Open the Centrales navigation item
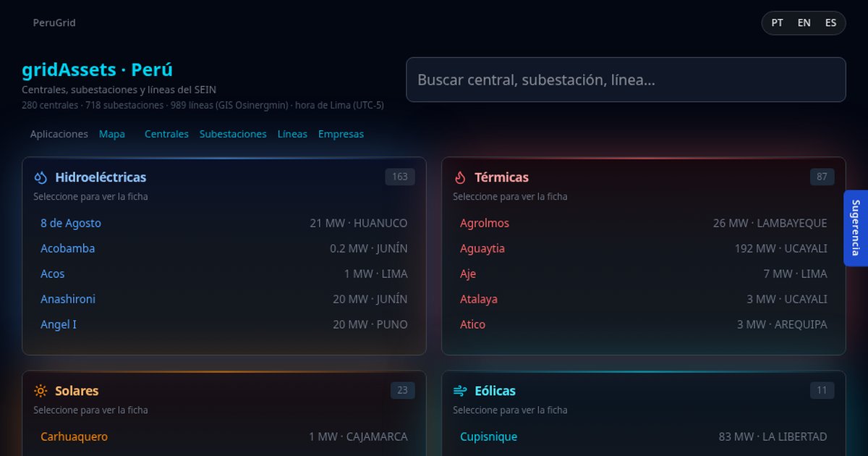The width and height of the screenshot is (868, 456). pyautogui.click(x=166, y=134)
